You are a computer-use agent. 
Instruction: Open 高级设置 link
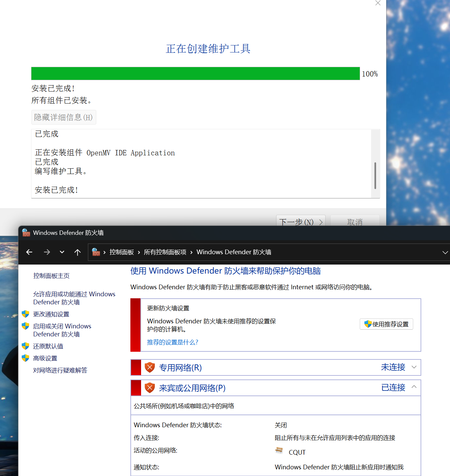coord(45,358)
